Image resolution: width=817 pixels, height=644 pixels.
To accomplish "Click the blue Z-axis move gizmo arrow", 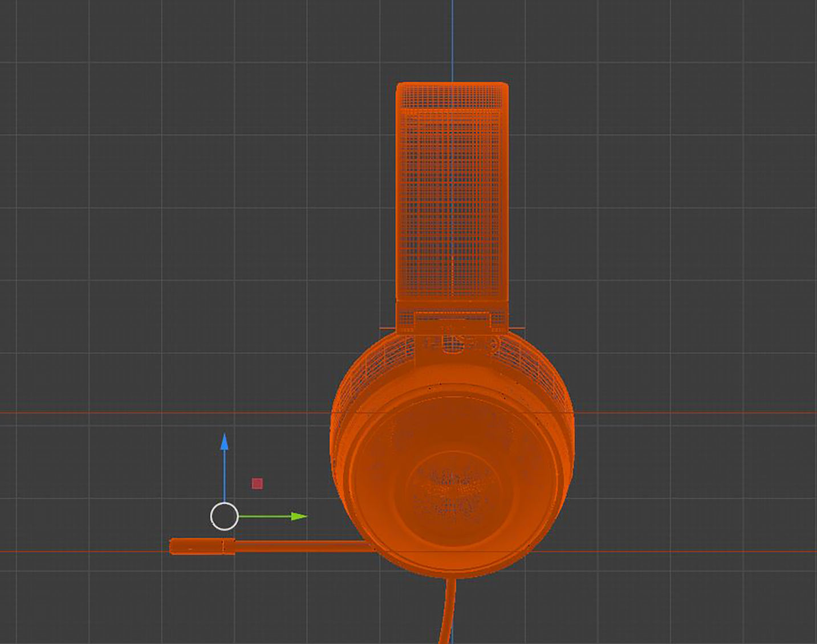I will pyautogui.click(x=224, y=442).
